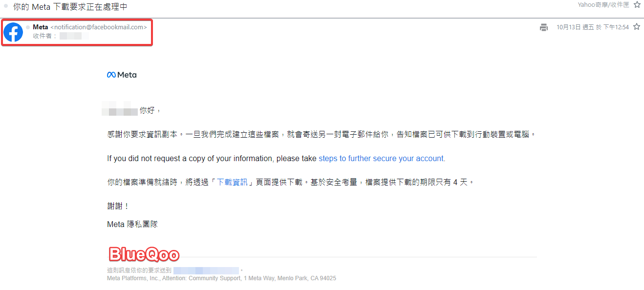
Task: Open the Facebook sender avatar
Action: [13, 32]
